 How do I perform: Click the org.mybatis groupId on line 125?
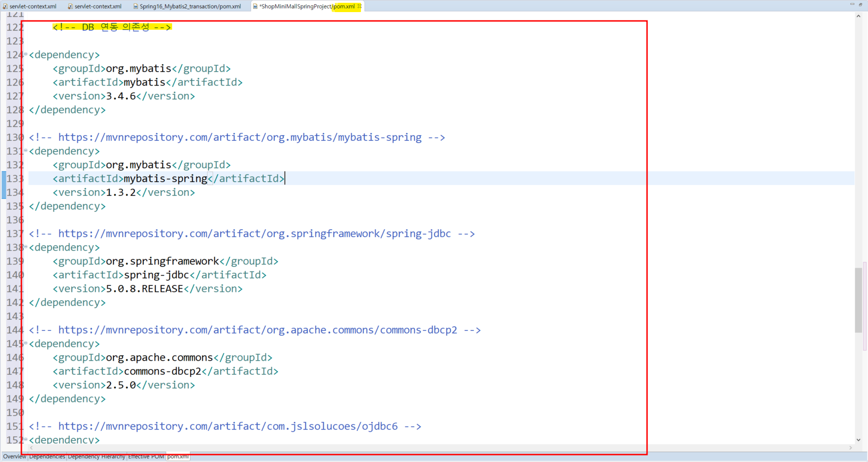[x=142, y=69]
